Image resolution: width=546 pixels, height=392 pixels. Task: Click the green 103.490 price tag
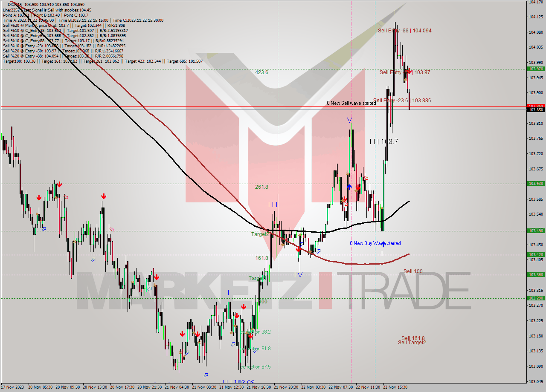pyautogui.click(x=536, y=231)
